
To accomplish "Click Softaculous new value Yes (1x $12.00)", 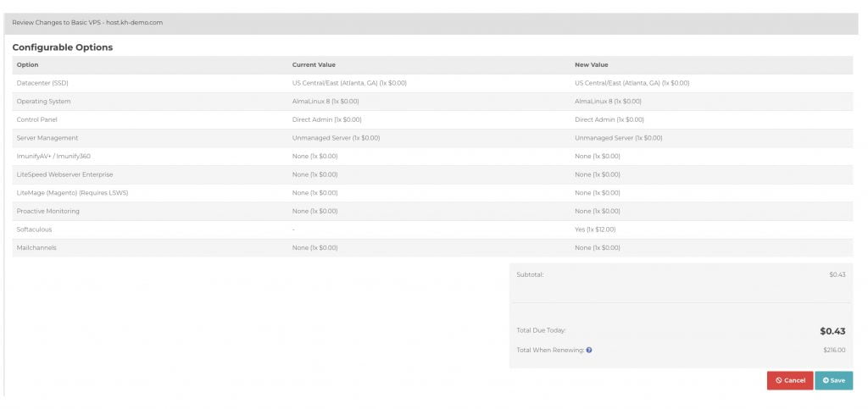I will coord(595,229).
